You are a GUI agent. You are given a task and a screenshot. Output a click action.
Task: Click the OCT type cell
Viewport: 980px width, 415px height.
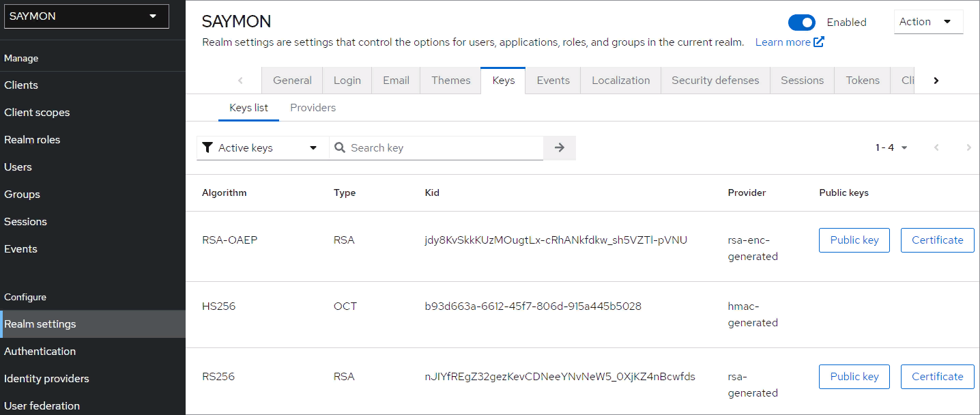(345, 306)
